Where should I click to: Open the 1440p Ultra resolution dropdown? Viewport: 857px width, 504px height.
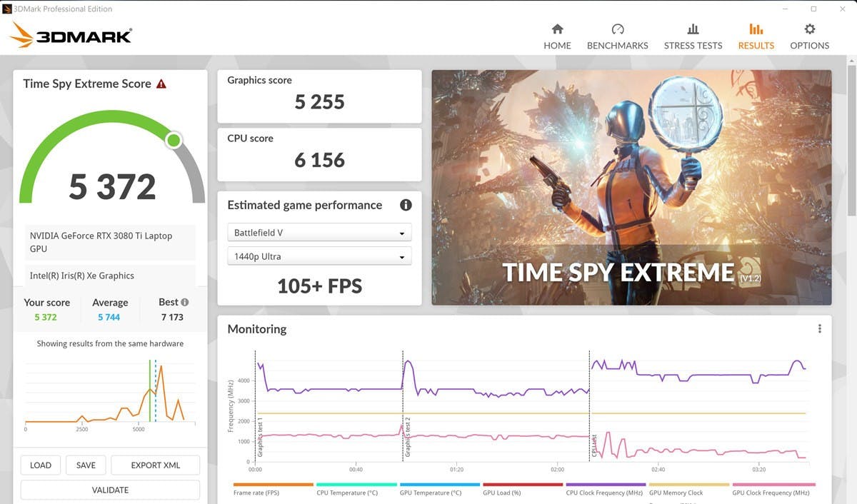(319, 256)
